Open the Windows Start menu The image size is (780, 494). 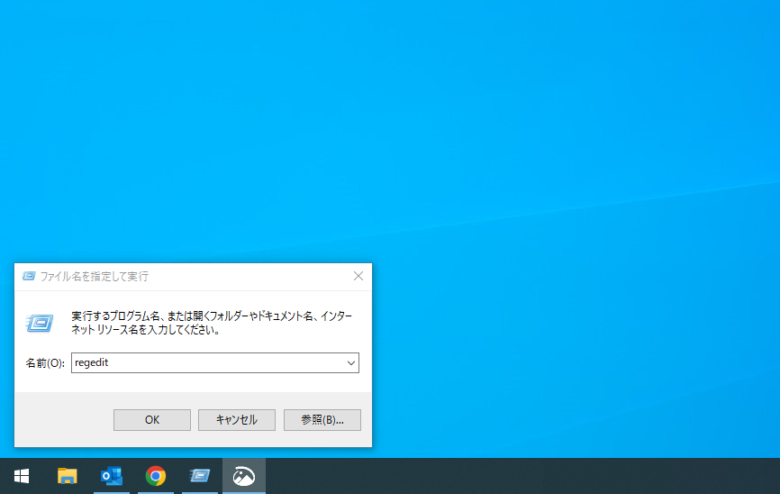coord(21,476)
